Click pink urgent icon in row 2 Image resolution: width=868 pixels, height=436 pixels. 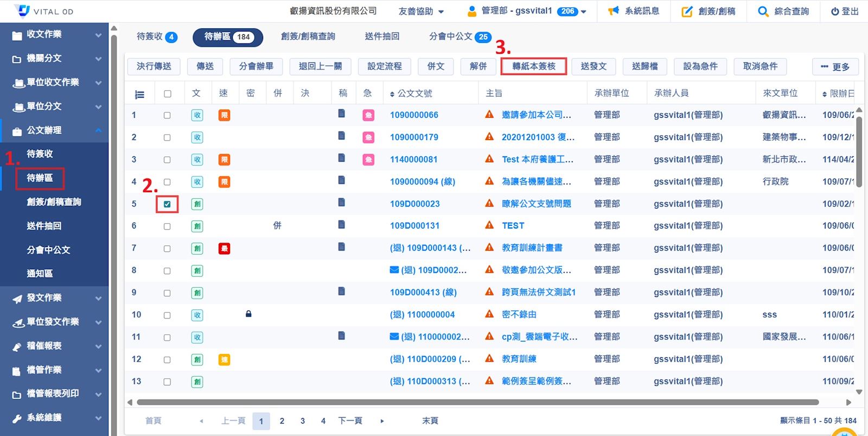point(368,137)
